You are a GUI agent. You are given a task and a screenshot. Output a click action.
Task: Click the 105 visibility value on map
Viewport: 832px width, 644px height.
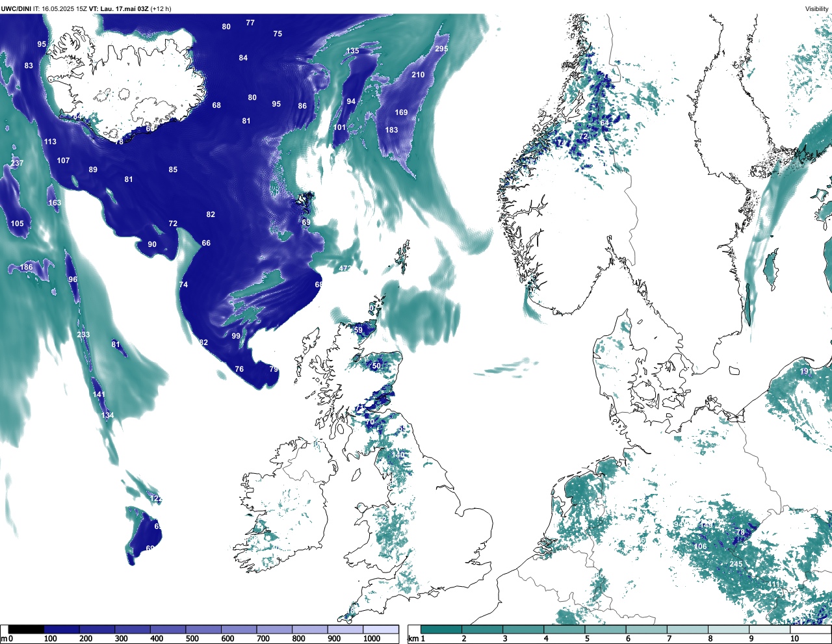[17, 224]
